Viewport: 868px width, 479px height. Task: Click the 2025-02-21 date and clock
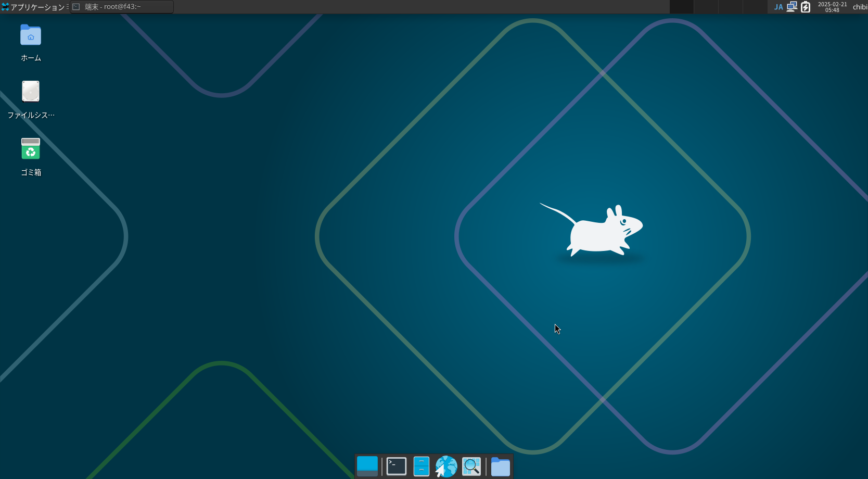(x=832, y=7)
